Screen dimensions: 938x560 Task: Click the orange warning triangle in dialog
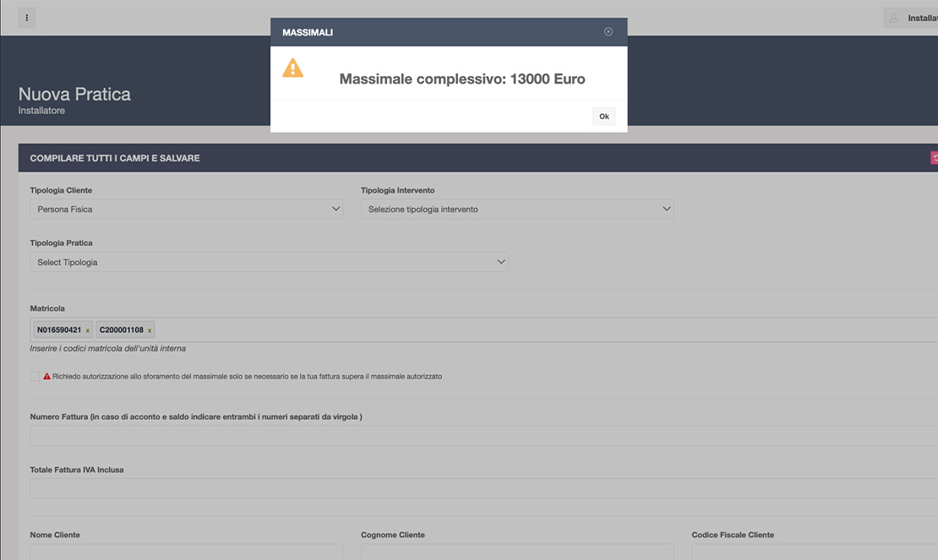292,68
